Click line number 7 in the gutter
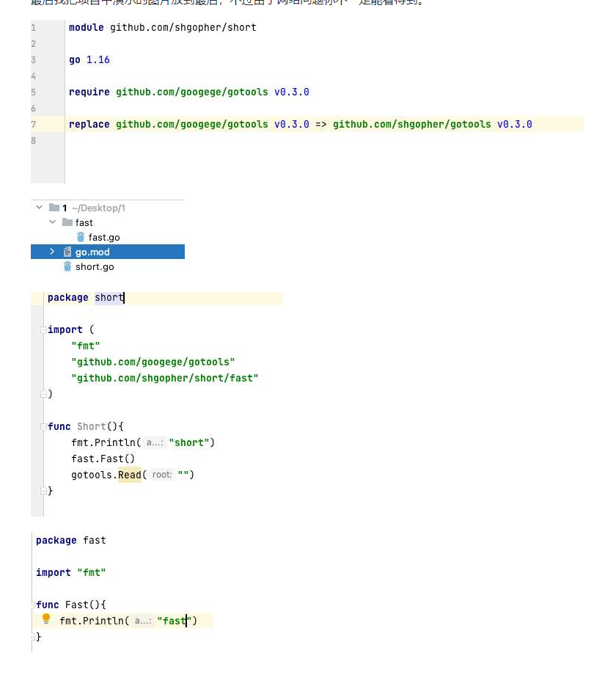616x675 pixels. point(34,124)
